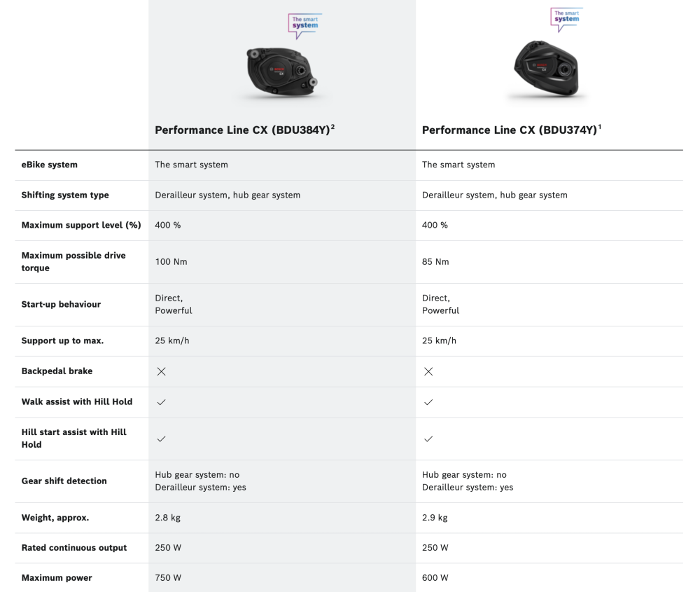Click the Walk assist checkmark for BDU384Y
Image resolution: width=700 pixels, height=592 pixels.
coord(161,402)
